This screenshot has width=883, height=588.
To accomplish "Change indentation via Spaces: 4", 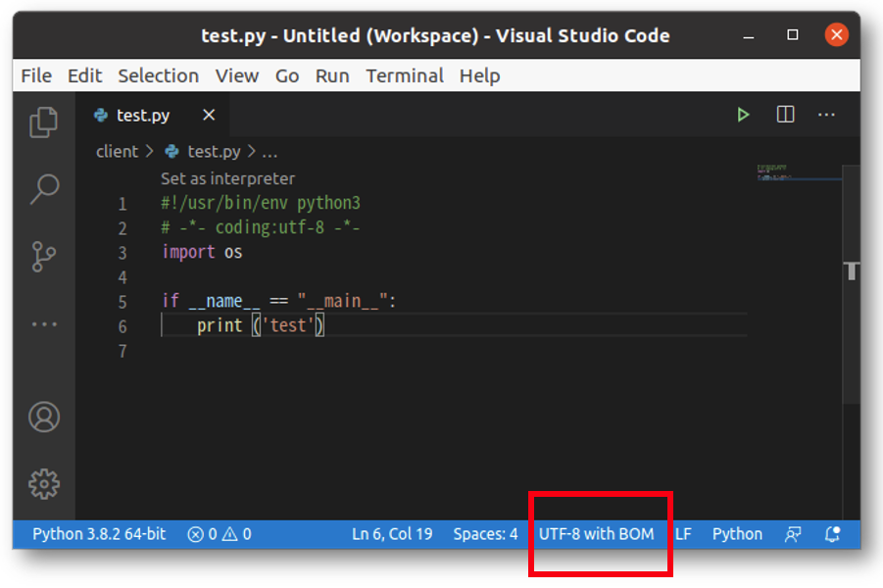I will tap(485, 534).
